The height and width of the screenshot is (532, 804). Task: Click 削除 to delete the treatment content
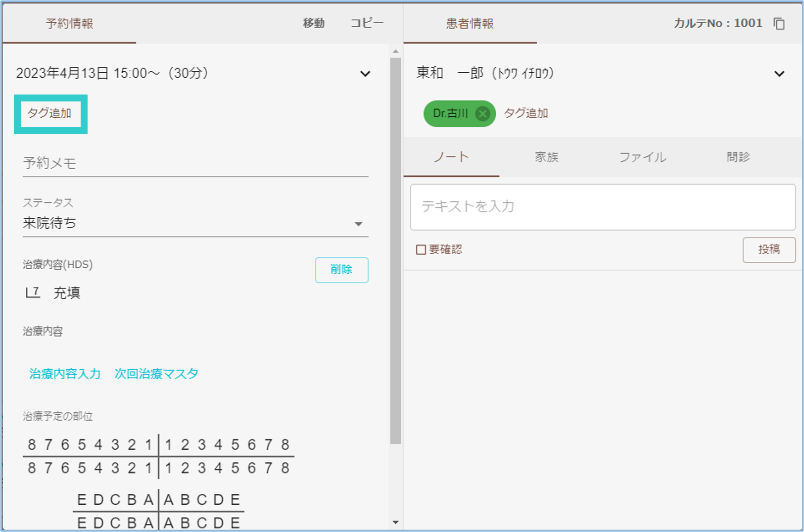tap(341, 270)
